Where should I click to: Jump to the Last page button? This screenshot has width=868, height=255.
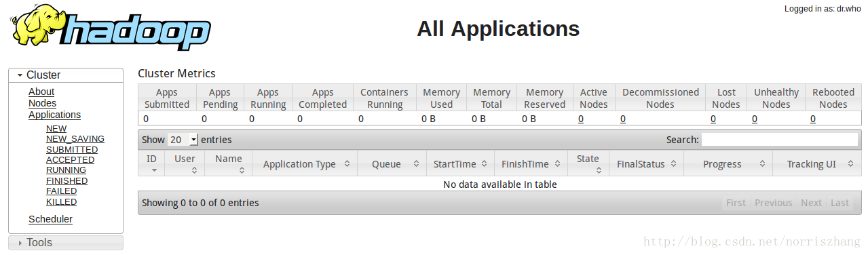click(x=840, y=203)
